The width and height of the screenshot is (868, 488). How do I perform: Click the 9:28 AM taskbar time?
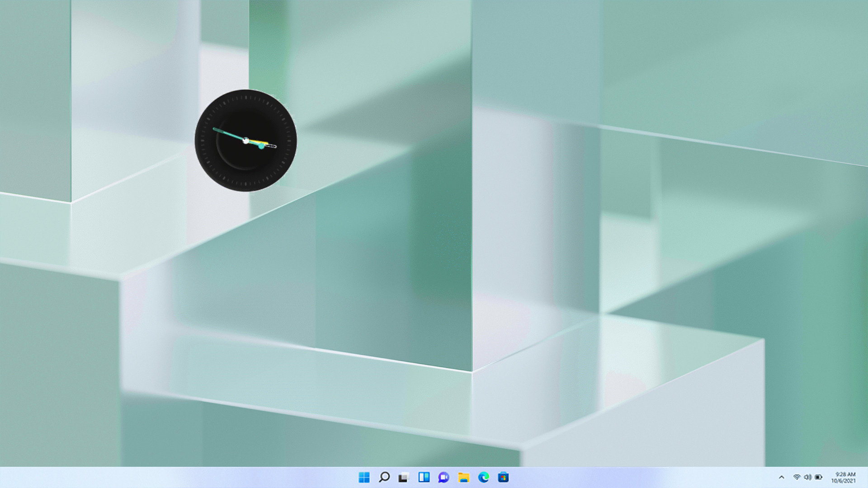click(x=845, y=474)
